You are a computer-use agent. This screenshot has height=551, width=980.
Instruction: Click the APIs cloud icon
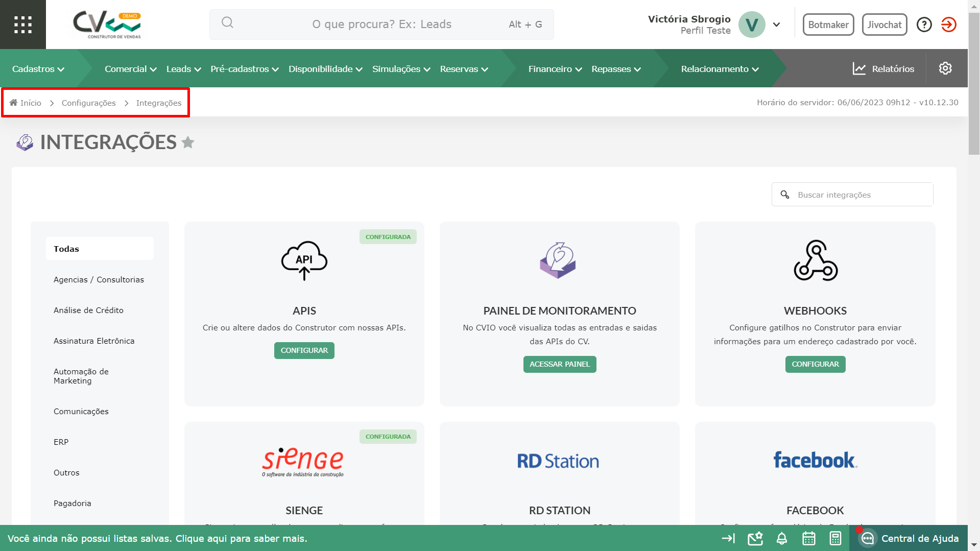[304, 260]
